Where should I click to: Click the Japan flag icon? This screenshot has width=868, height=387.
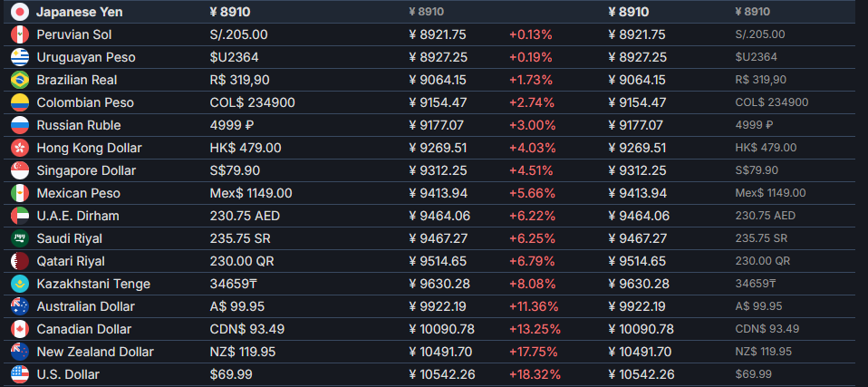(x=19, y=12)
